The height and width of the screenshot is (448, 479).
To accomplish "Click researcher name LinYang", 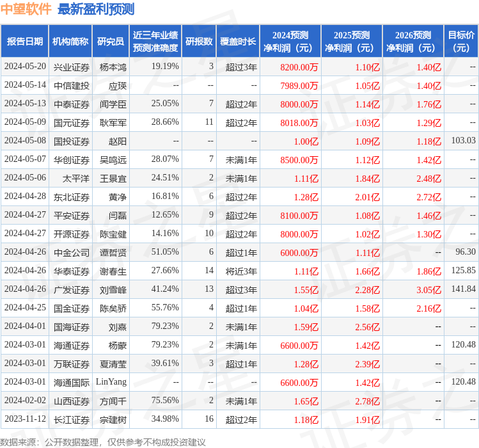I will [111, 382].
